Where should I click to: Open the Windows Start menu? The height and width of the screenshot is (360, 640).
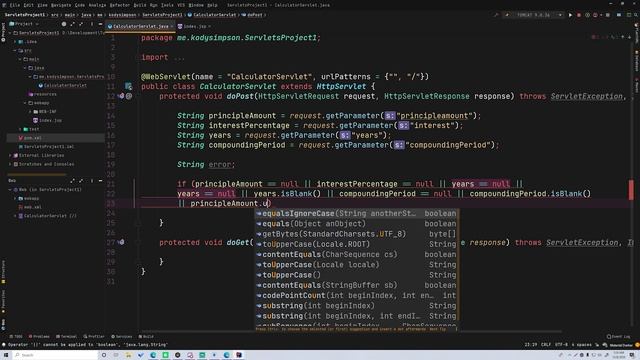coord(6,355)
